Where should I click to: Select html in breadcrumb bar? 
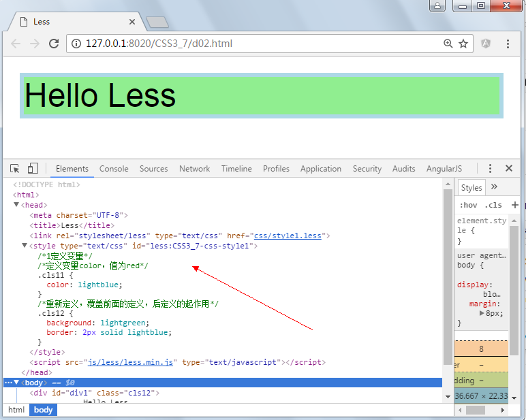pyautogui.click(x=16, y=410)
